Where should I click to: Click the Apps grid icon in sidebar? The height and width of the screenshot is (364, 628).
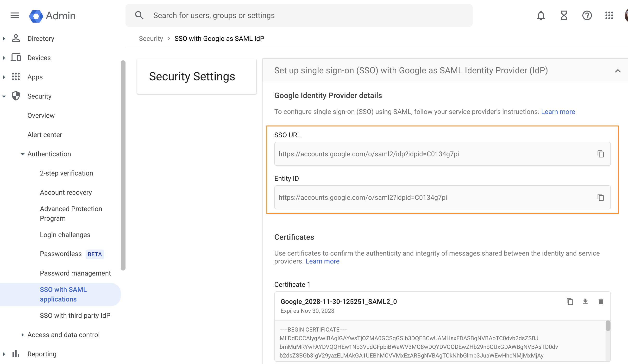(x=16, y=77)
